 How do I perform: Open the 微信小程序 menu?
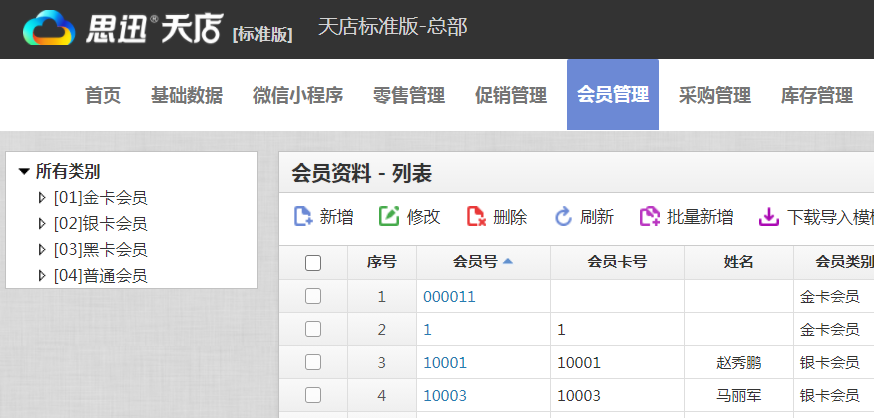pyautogui.click(x=298, y=95)
